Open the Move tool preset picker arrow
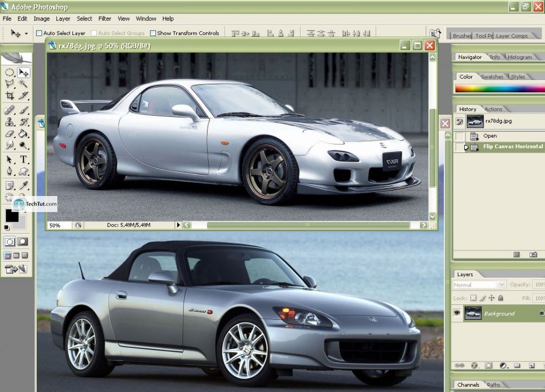 coord(26,34)
